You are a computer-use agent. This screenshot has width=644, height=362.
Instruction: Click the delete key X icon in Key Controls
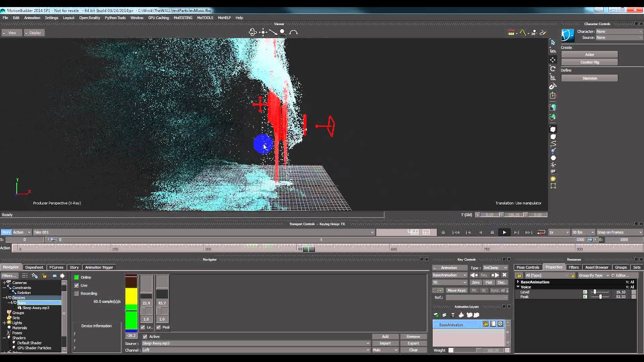pyautogui.click(x=504, y=275)
